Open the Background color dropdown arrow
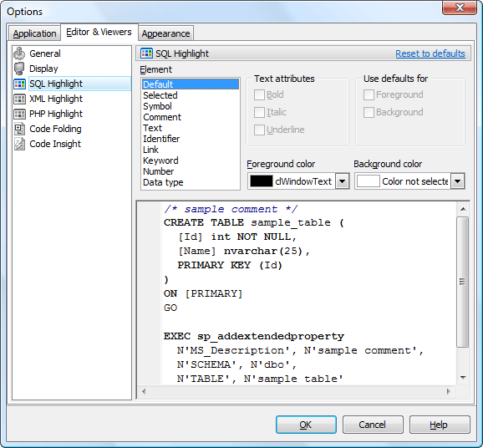The image size is (483, 448). click(457, 181)
